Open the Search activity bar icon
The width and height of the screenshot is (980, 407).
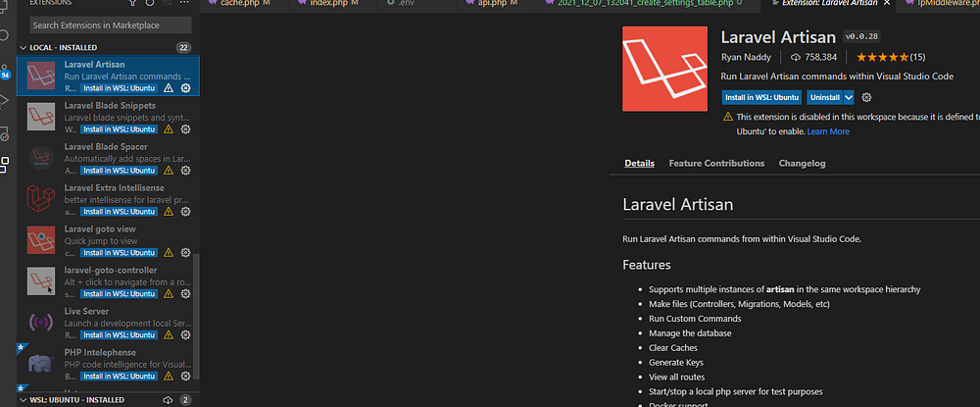(5, 35)
